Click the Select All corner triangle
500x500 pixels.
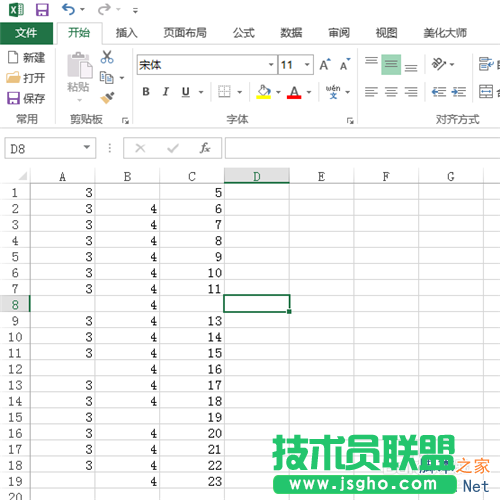[x=22, y=176]
